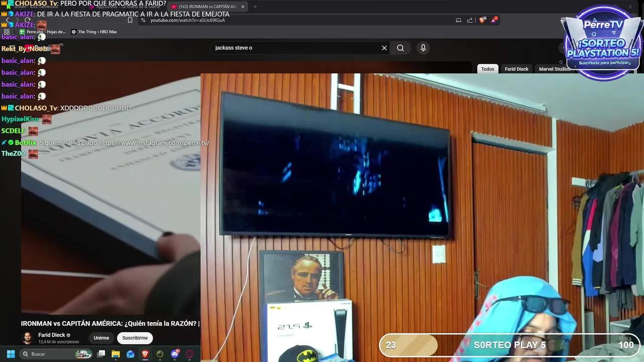644x362 pixels.
Task: Open File Explorer from the taskbar
Action: (116, 354)
